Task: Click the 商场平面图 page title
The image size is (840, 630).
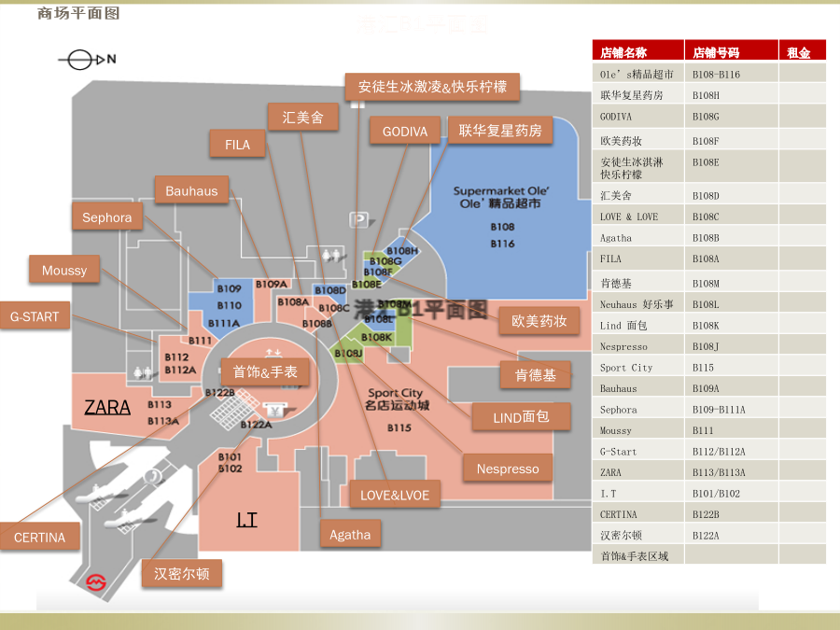Action: pyautogui.click(x=78, y=13)
